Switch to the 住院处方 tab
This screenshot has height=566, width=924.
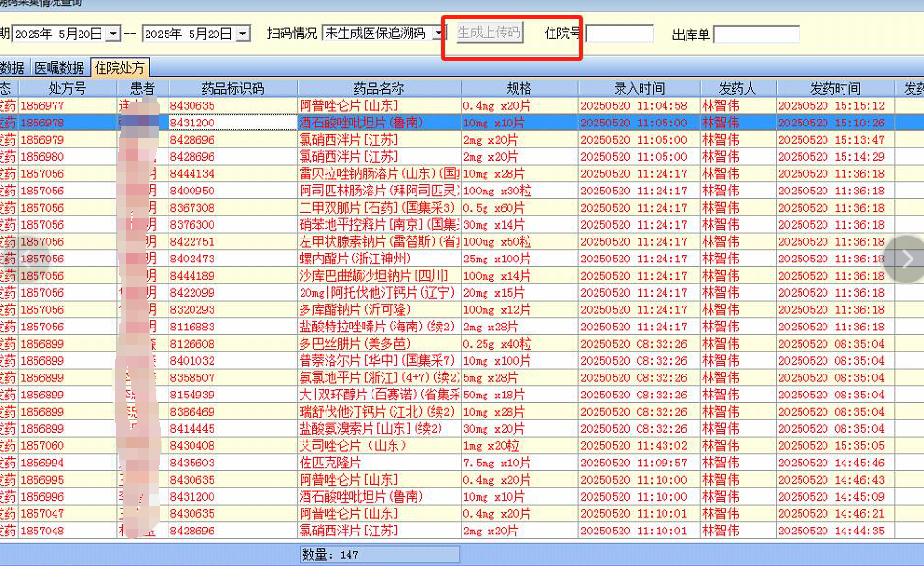(x=120, y=68)
